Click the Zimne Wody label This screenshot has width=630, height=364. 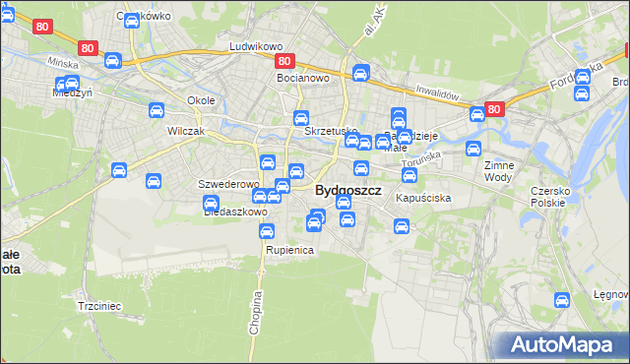499,171
